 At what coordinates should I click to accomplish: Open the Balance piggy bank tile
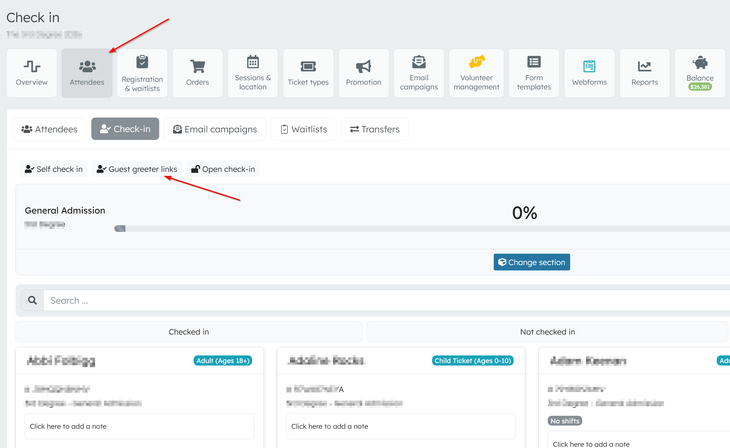click(700, 73)
